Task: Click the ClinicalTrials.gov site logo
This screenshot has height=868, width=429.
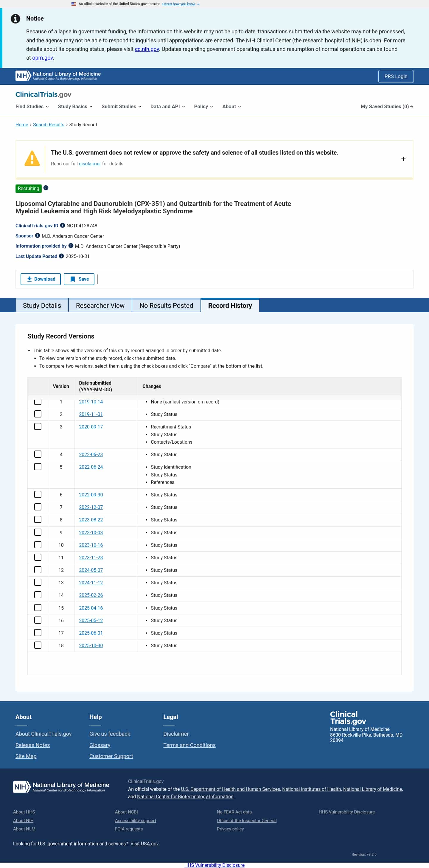Action: [x=43, y=94]
